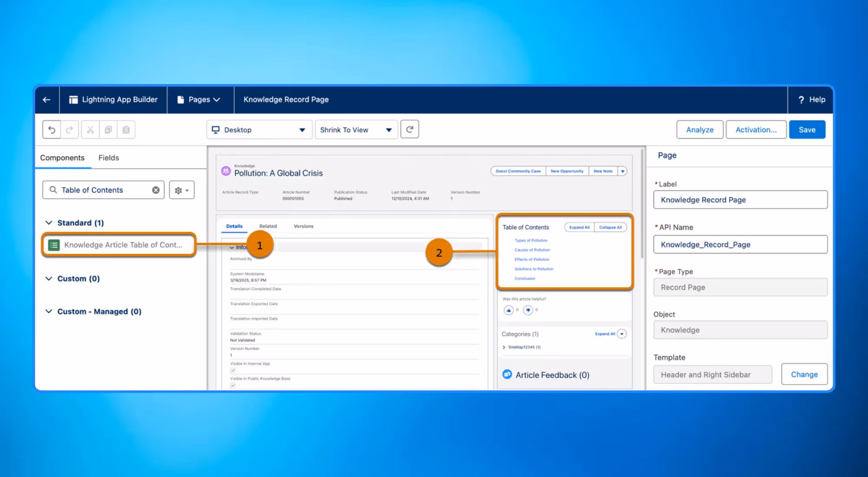The image size is (868, 477).
Task: Switch to the Fields tab
Action: 108,158
